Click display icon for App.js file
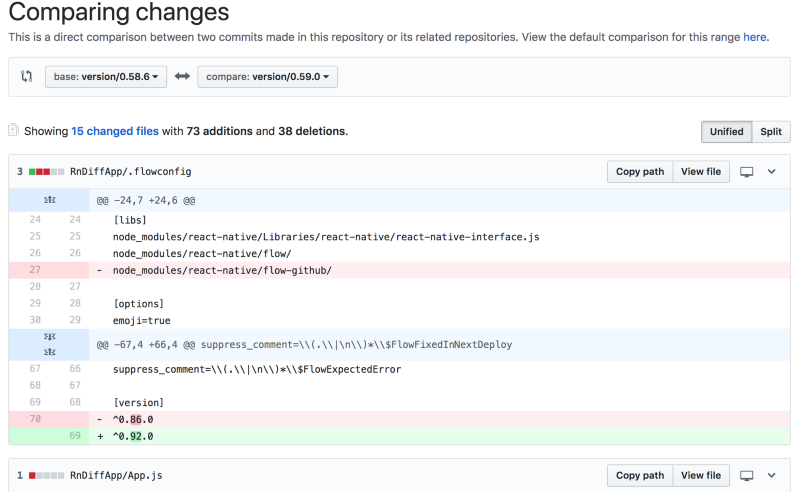This screenshot has width=800, height=492. pyautogui.click(x=746, y=476)
